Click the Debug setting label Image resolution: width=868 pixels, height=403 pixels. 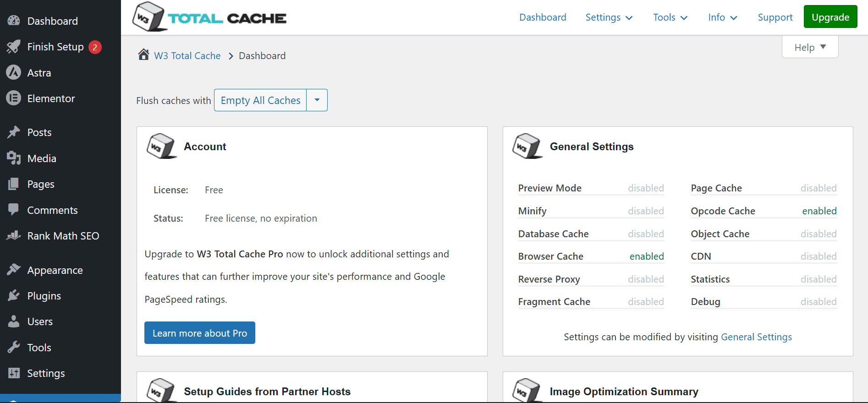705,302
